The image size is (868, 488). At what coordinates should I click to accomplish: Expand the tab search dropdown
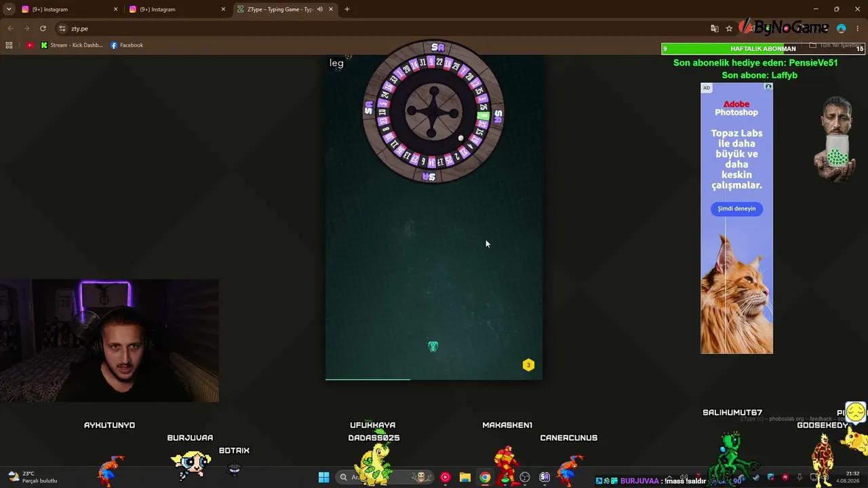[9, 9]
